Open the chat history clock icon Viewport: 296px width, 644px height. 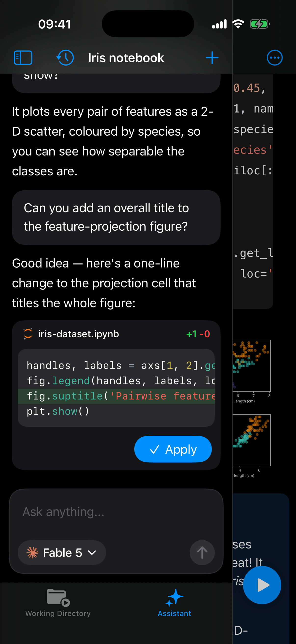point(65,58)
